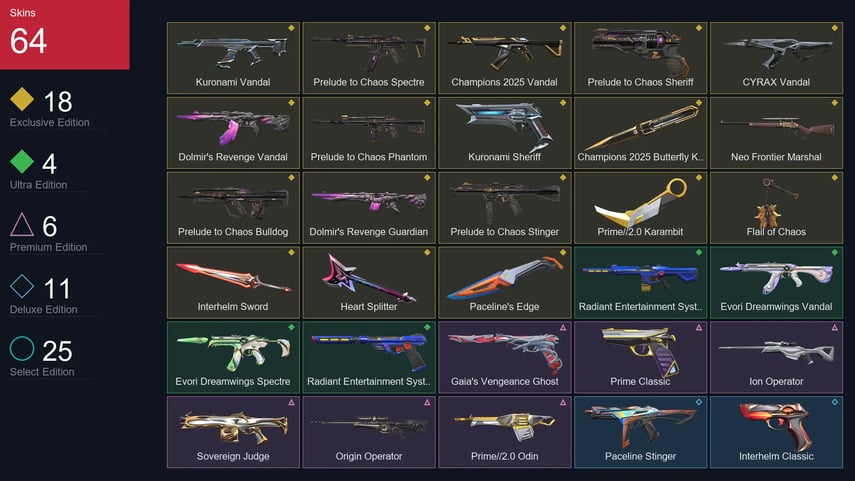Click the red Skins 64 counter tile
Viewport: 855px width, 481px height.
point(65,34)
